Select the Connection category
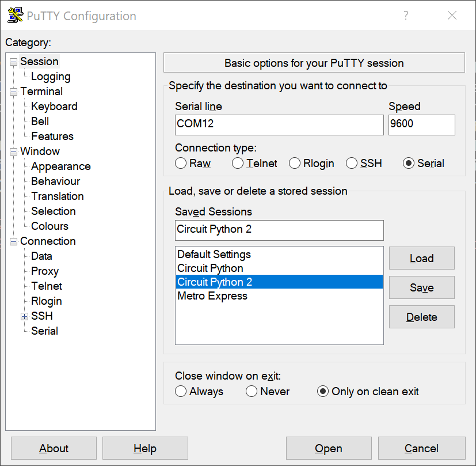The image size is (476, 466). pyautogui.click(x=48, y=241)
